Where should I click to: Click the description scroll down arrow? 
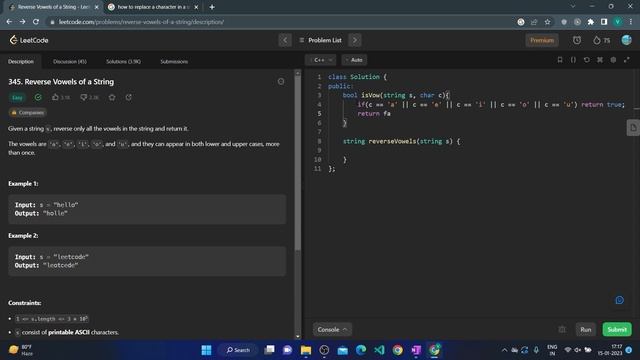(x=298, y=336)
